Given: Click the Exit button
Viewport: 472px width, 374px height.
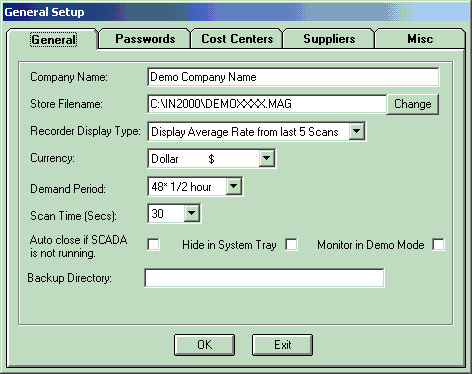Looking at the screenshot, I should [282, 345].
